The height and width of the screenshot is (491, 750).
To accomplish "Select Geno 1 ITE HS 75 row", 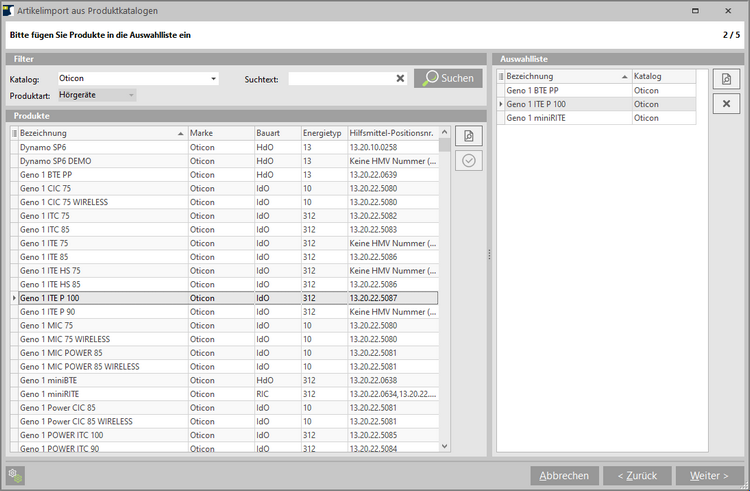I will coord(224,271).
